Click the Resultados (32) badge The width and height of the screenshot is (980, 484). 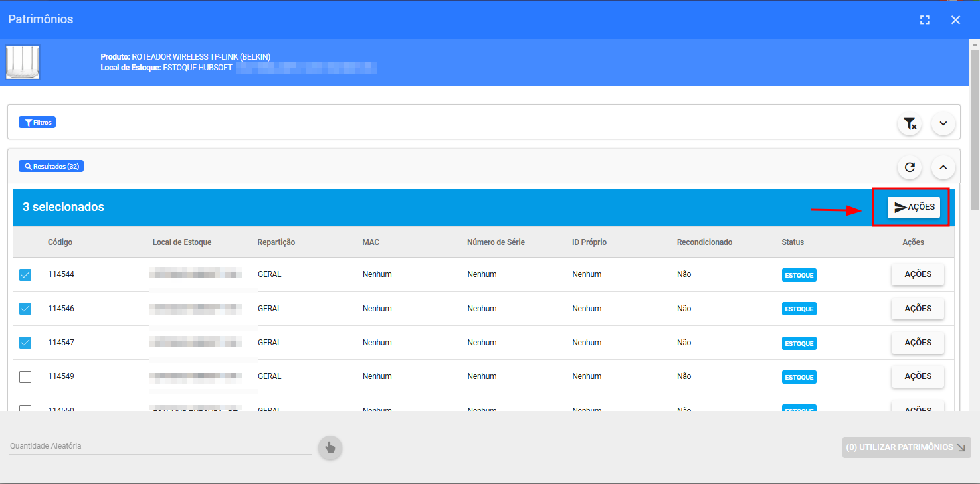[51, 166]
